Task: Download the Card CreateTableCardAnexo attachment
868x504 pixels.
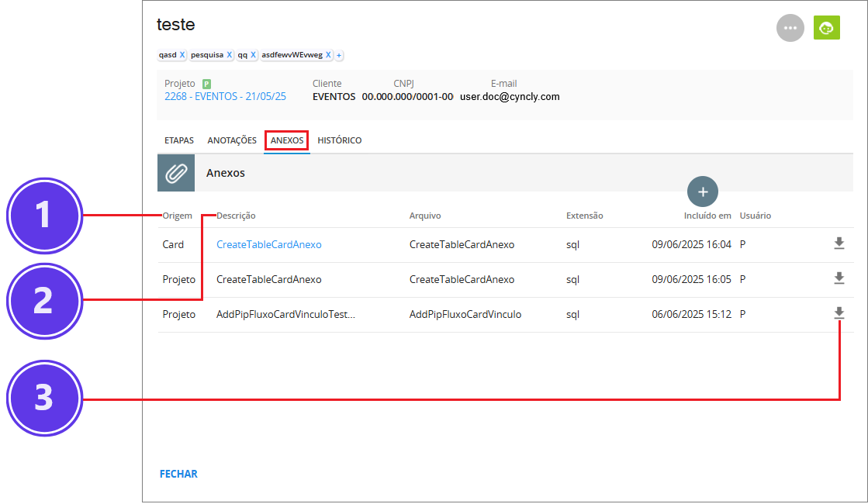Action: click(x=839, y=243)
